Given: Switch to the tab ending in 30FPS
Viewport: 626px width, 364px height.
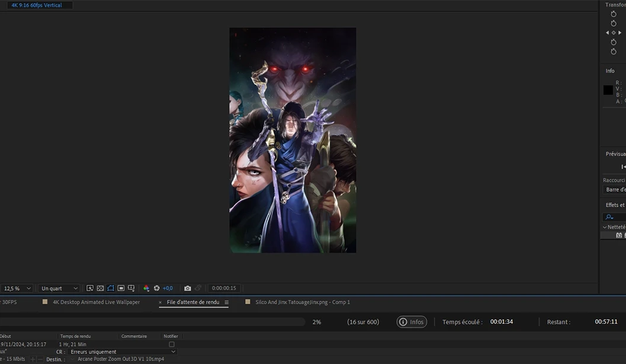Looking at the screenshot, I should (x=8, y=302).
